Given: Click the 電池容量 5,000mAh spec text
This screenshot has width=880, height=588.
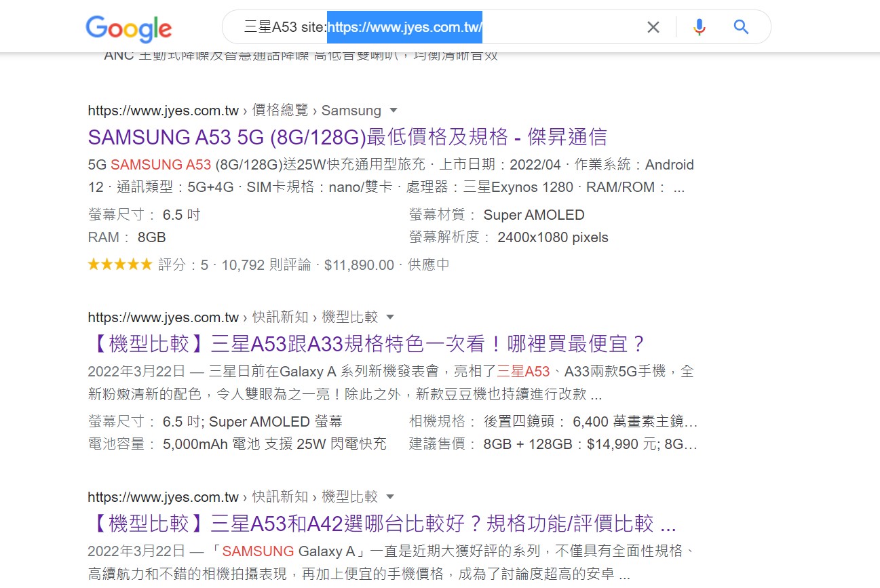Looking at the screenshot, I should (x=237, y=444).
